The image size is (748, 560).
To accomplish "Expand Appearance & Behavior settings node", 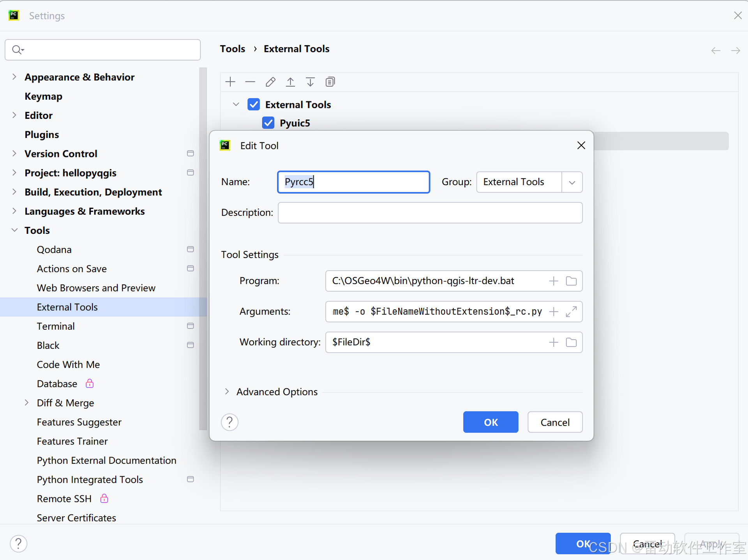I will coord(14,77).
